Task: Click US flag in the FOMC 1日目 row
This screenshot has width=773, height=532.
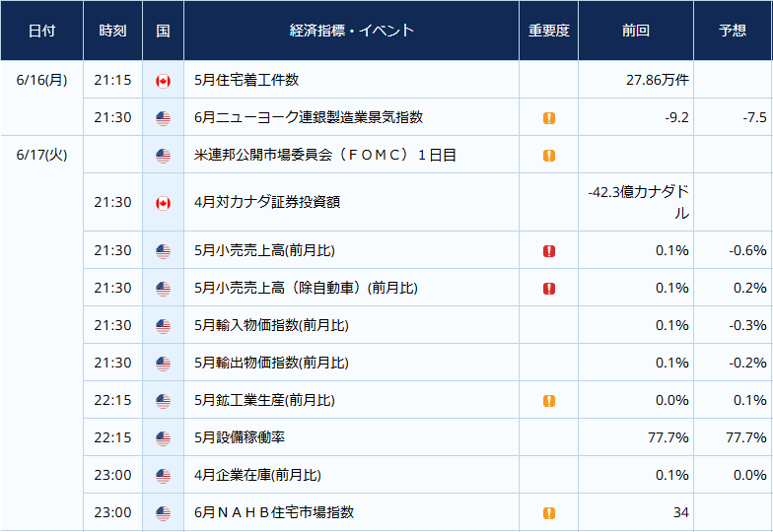Action: pos(164,156)
